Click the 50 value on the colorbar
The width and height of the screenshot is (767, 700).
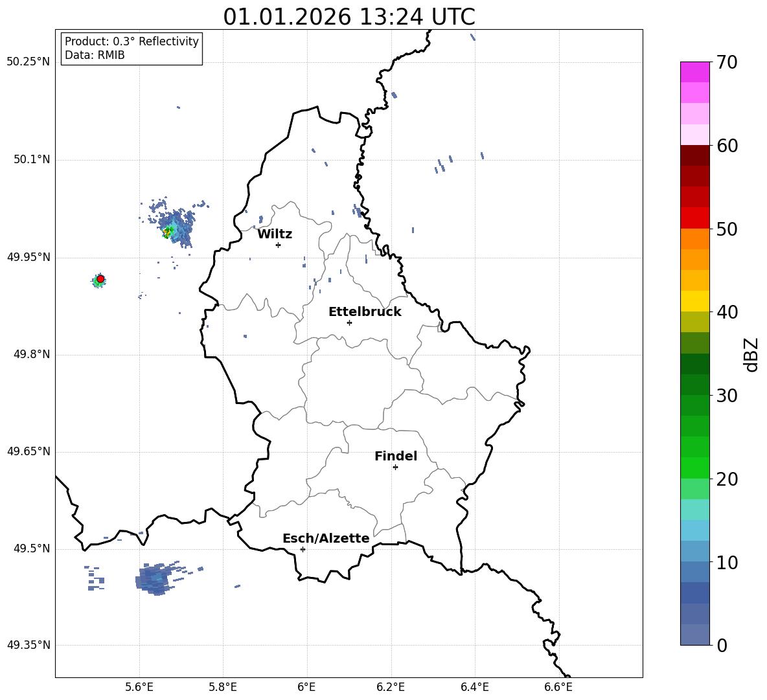[x=727, y=229]
